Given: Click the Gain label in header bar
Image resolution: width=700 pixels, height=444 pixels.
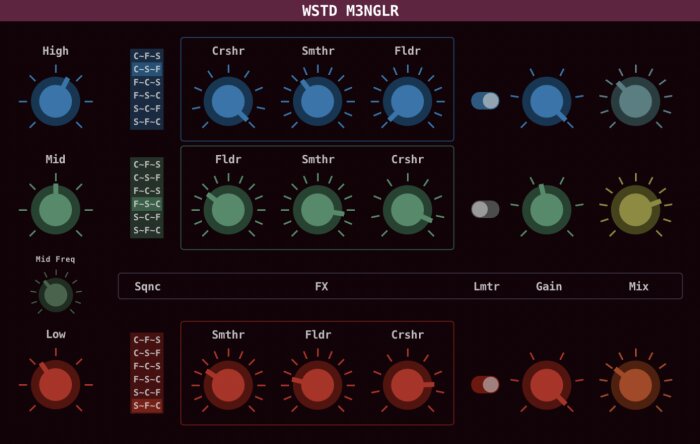Looking at the screenshot, I should tap(549, 286).
